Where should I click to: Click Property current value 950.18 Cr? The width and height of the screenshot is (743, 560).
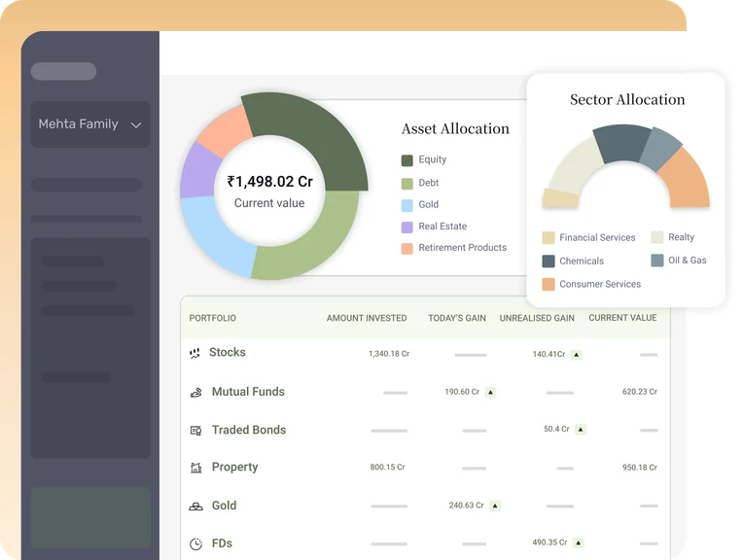point(640,467)
